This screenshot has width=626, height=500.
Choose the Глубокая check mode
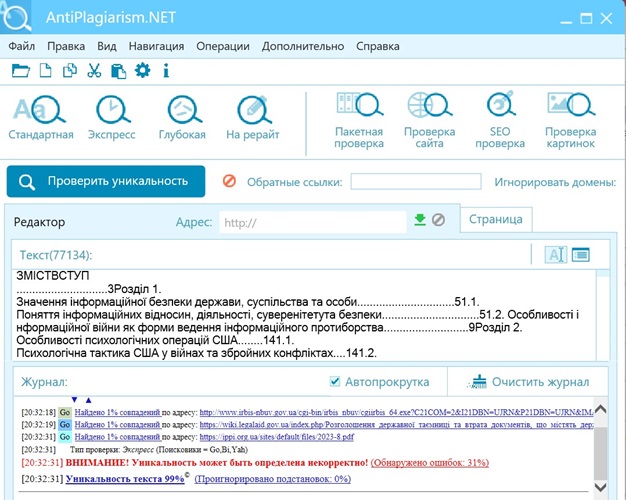[x=182, y=117]
